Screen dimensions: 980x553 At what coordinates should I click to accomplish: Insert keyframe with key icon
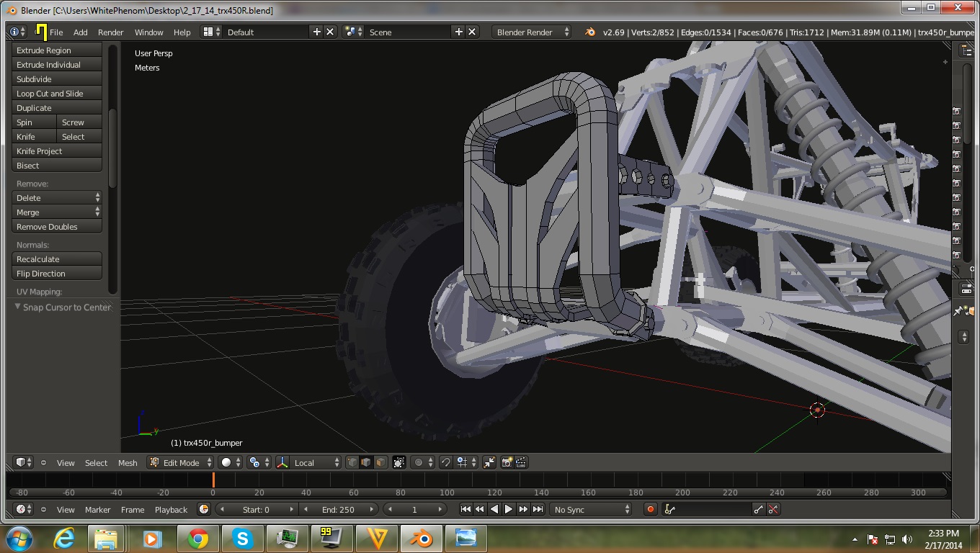click(759, 509)
